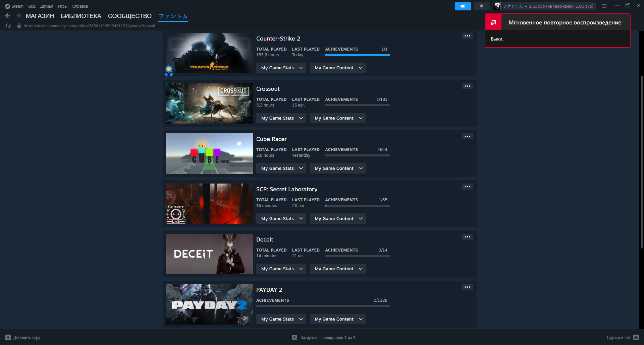Click the Cube Racer game thumbnail

[x=209, y=153]
